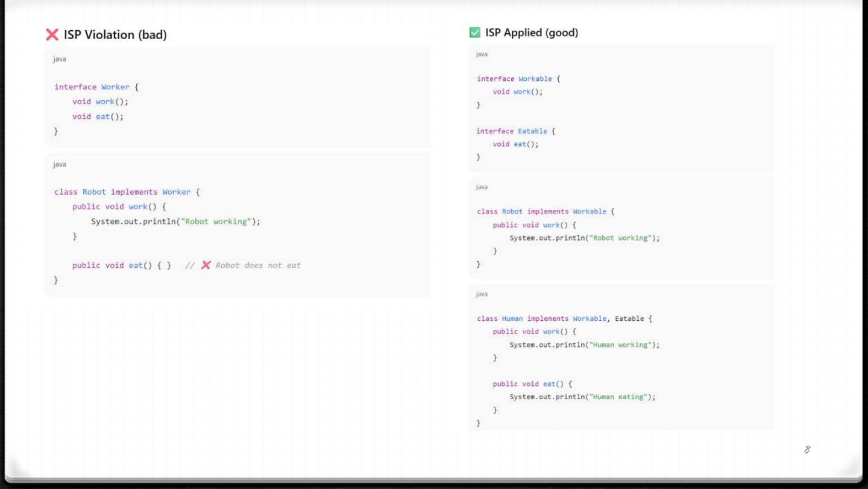Click the "interface Worker {" code line
This screenshot has height=489, width=868.
[x=96, y=87]
